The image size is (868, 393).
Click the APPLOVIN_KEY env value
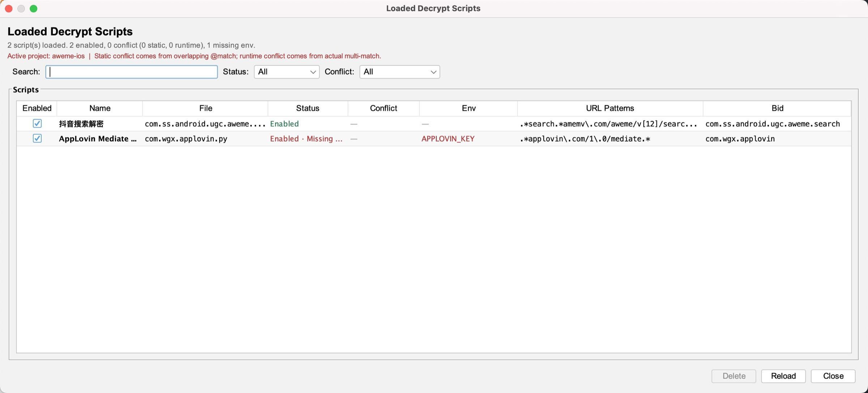pos(448,139)
